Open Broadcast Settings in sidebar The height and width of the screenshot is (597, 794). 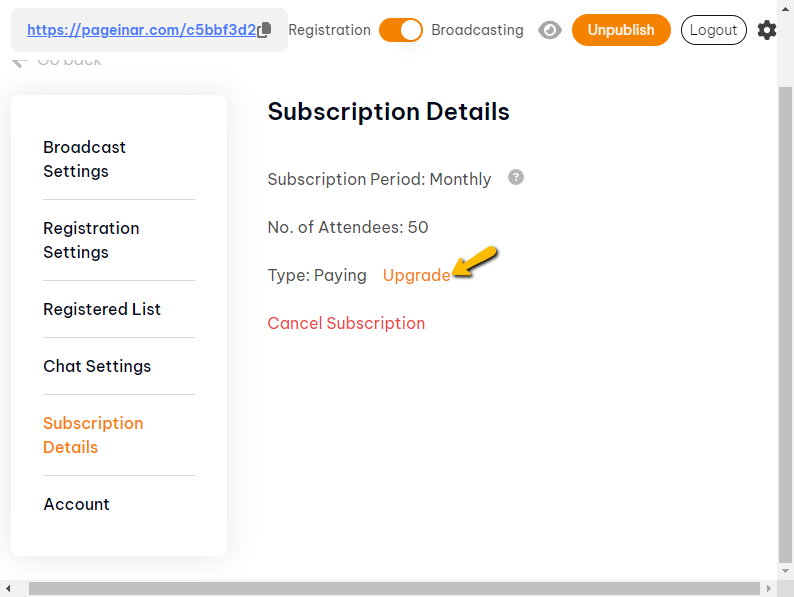point(84,159)
